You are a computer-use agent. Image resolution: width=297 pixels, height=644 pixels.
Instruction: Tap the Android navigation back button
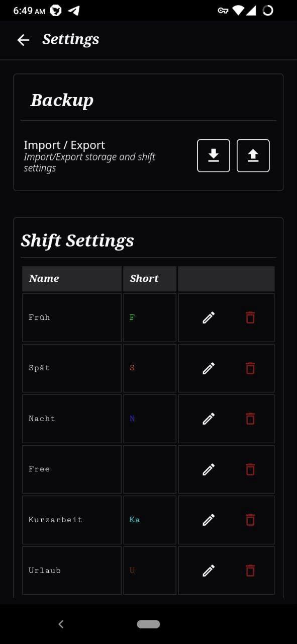[x=60, y=624]
